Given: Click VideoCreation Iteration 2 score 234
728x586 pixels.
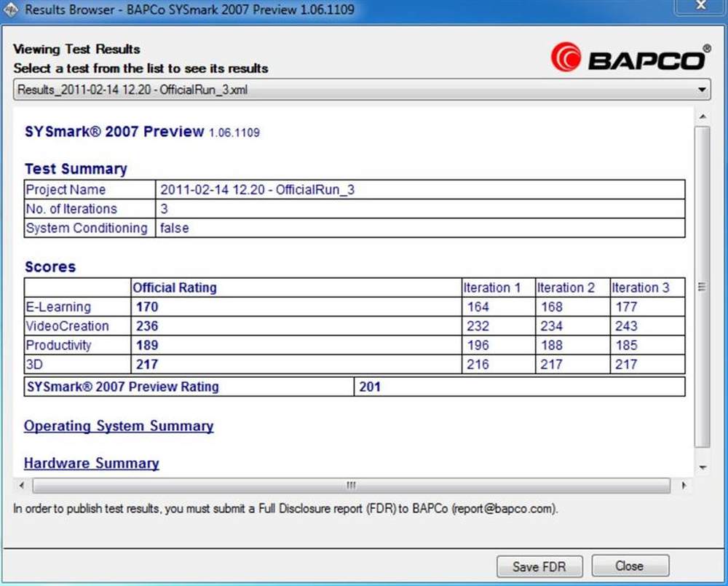Looking at the screenshot, I should tap(552, 326).
